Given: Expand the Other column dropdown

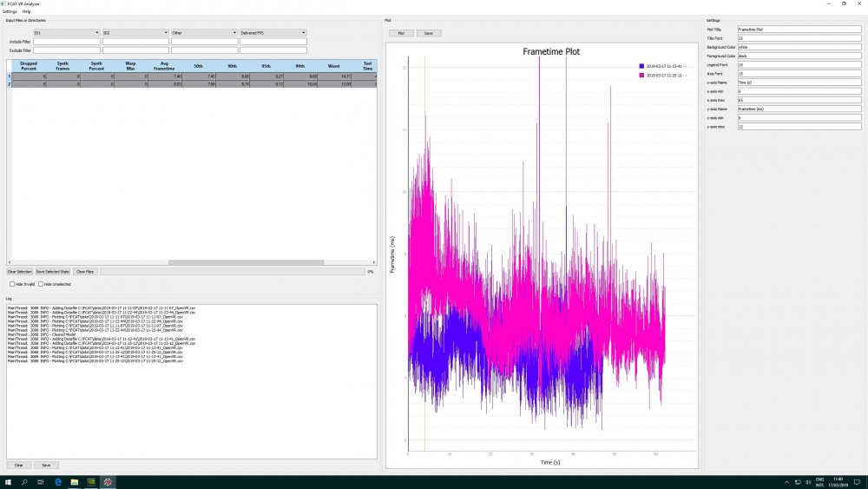Looking at the screenshot, I should coord(204,33).
